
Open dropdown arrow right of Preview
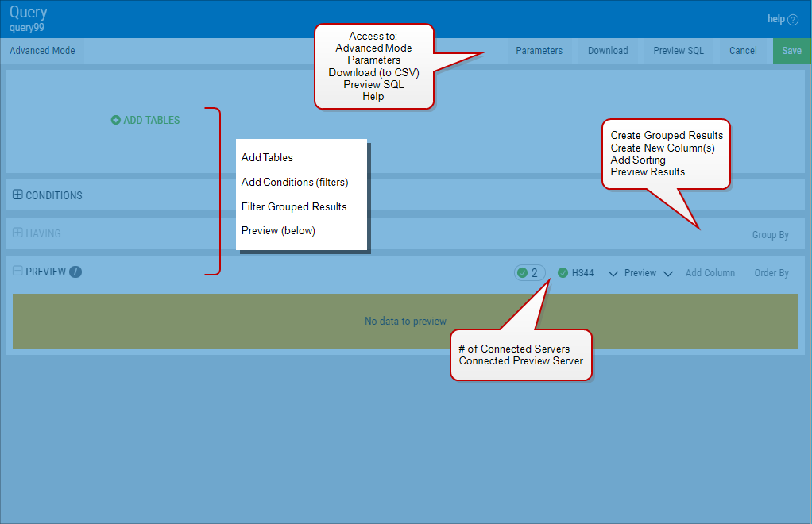pos(668,274)
